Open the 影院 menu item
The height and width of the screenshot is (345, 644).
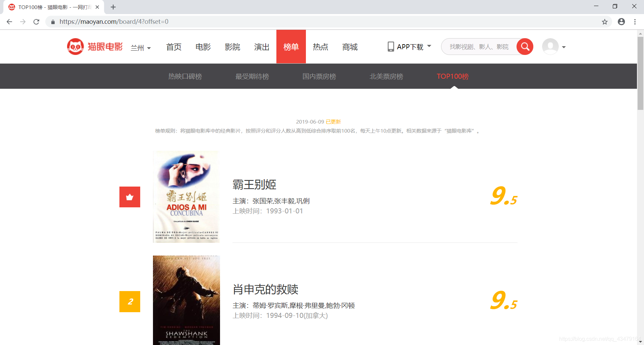point(232,47)
